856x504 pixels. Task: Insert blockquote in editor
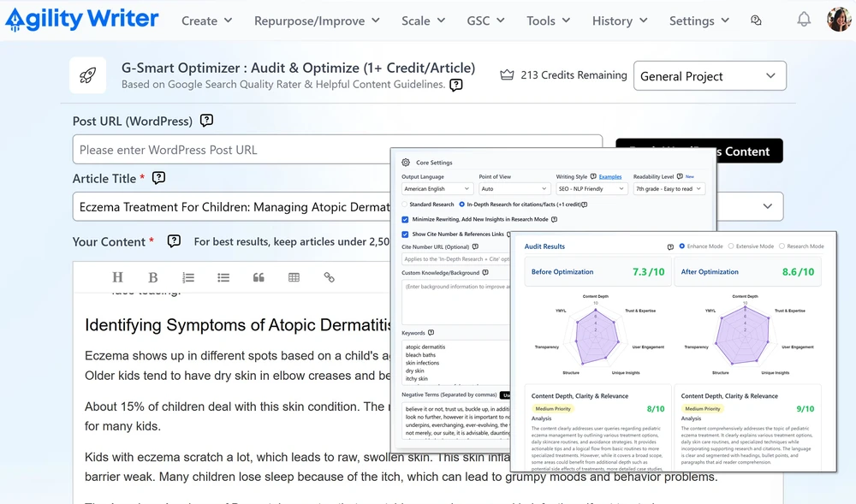[x=259, y=277]
